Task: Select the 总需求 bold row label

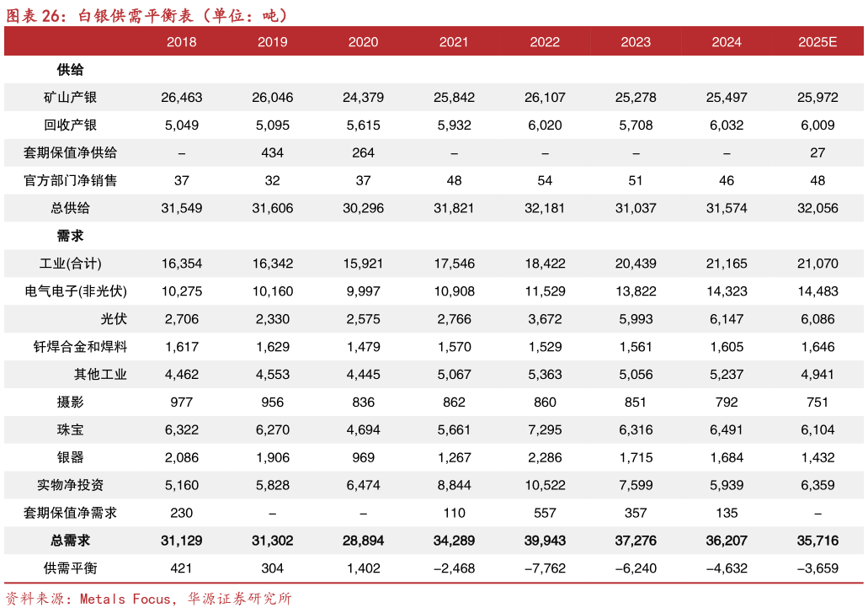Action: (71, 541)
